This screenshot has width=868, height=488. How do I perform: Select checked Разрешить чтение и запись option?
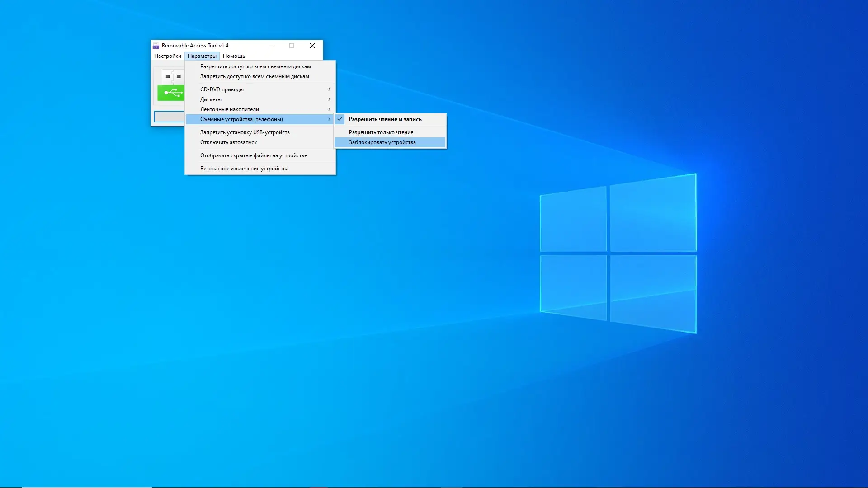point(385,119)
